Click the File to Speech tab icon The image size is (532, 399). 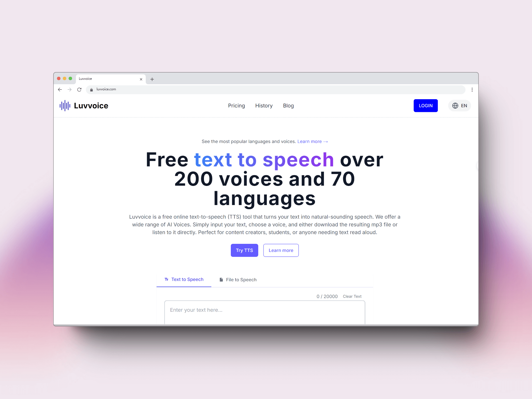coord(221,279)
